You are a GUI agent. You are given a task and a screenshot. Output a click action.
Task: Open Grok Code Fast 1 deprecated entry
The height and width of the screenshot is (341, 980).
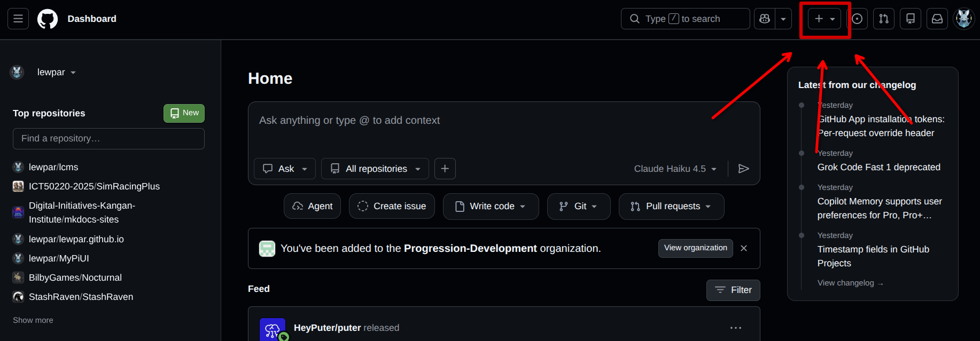[879, 167]
